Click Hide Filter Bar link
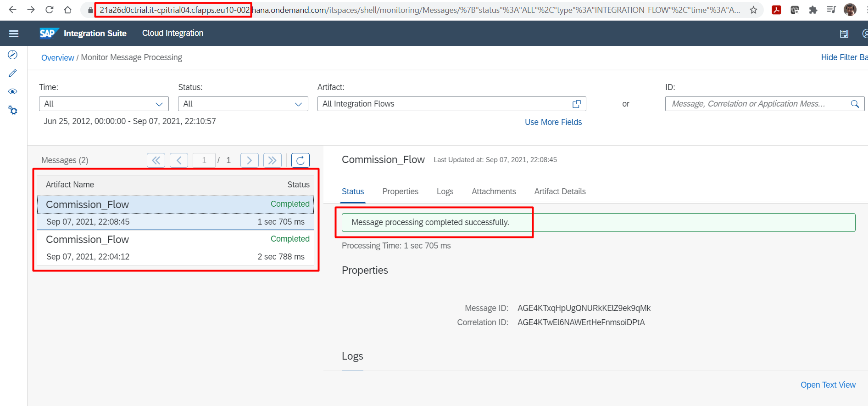Viewport: 868px width, 406px height. pyautogui.click(x=844, y=57)
